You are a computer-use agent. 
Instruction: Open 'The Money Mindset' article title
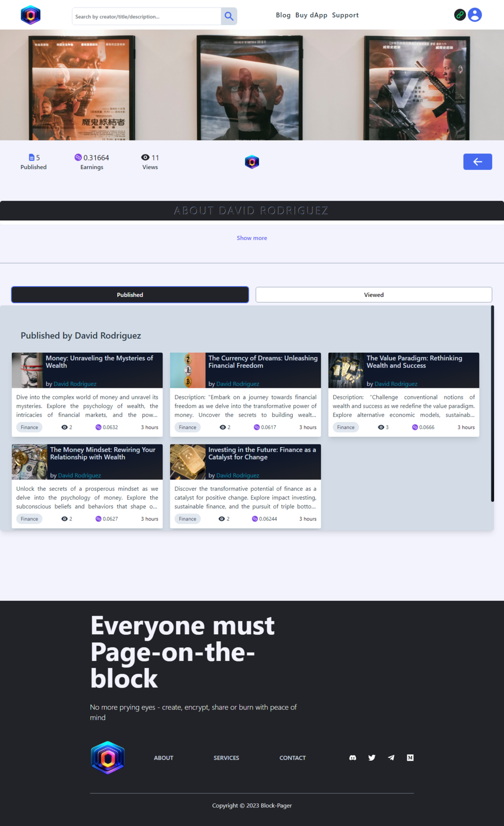103,453
